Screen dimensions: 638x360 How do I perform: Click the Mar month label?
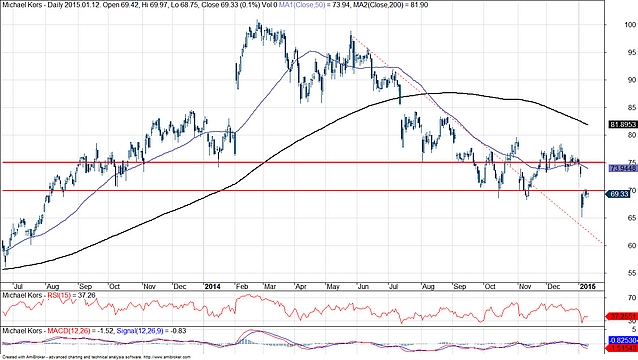pos(270,286)
